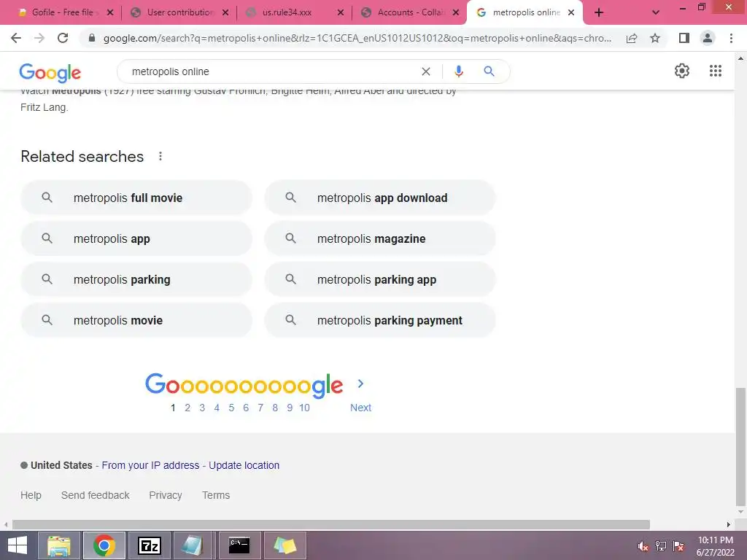Open the command prompt taskbar icon
747x560 pixels.
(x=239, y=545)
